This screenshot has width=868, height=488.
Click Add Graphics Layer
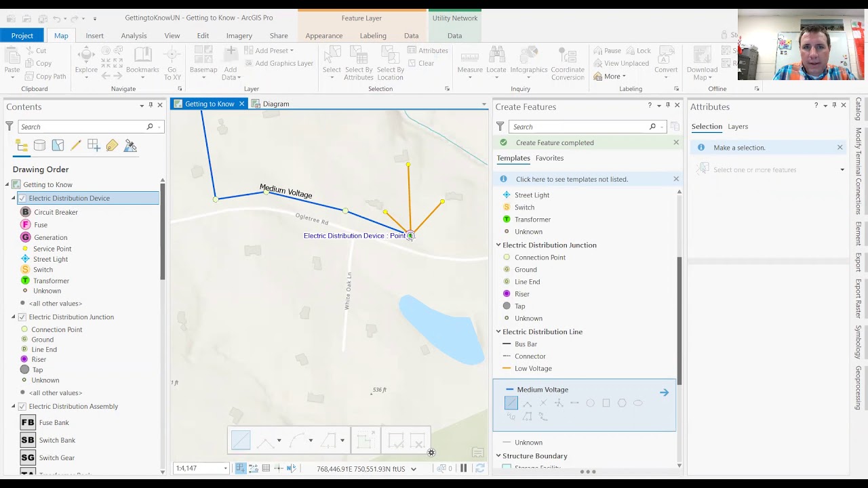click(x=279, y=64)
